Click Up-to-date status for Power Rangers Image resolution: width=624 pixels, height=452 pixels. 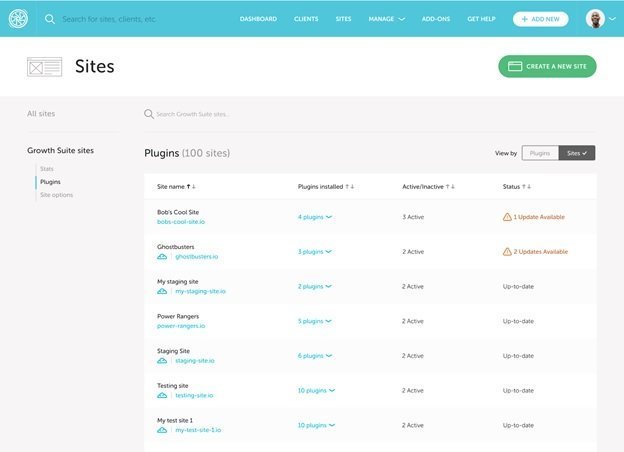pyautogui.click(x=518, y=321)
